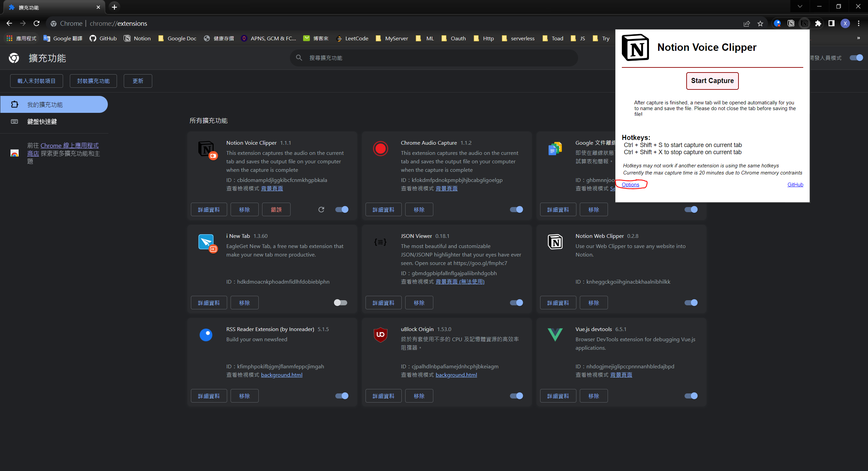Open the tab search dropdown chevron
Image resolution: width=868 pixels, height=471 pixels.
800,6
